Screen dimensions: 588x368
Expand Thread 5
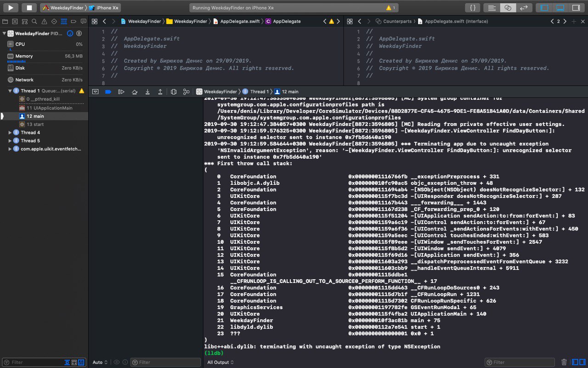(10, 141)
